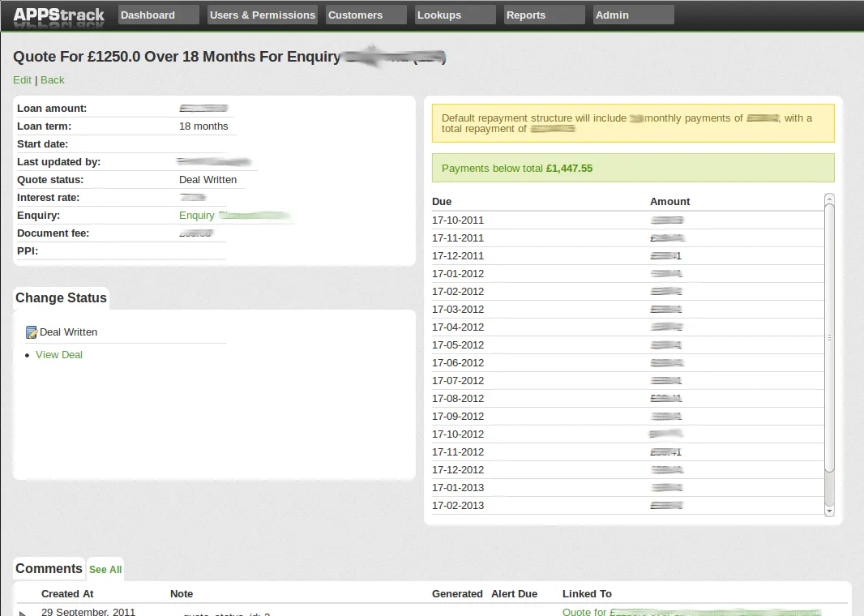The height and width of the screenshot is (616, 864).
Task: Open the View Deal link
Action: point(59,355)
